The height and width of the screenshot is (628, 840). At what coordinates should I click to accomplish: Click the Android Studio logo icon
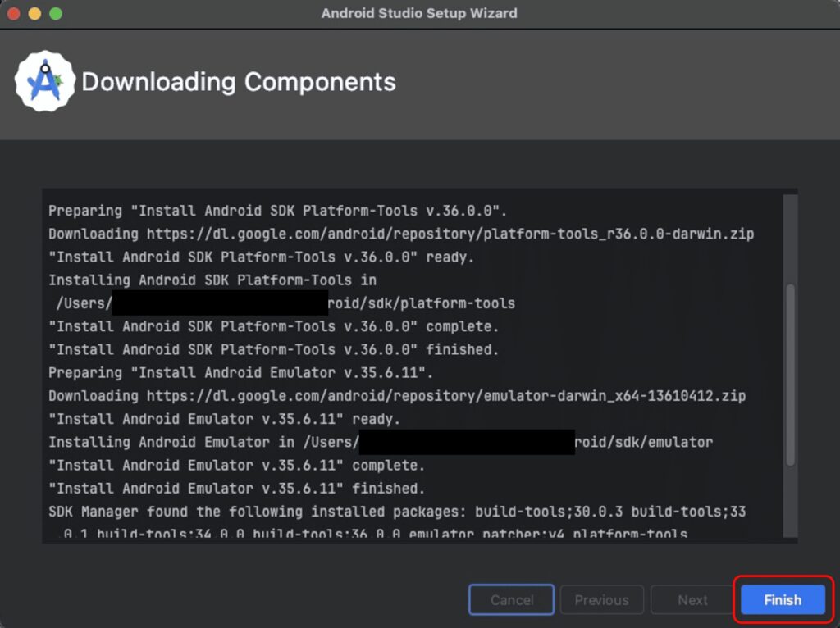click(x=45, y=81)
